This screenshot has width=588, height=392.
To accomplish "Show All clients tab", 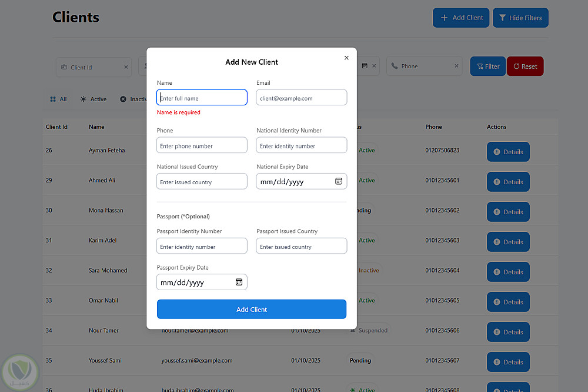I will point(58,99).
